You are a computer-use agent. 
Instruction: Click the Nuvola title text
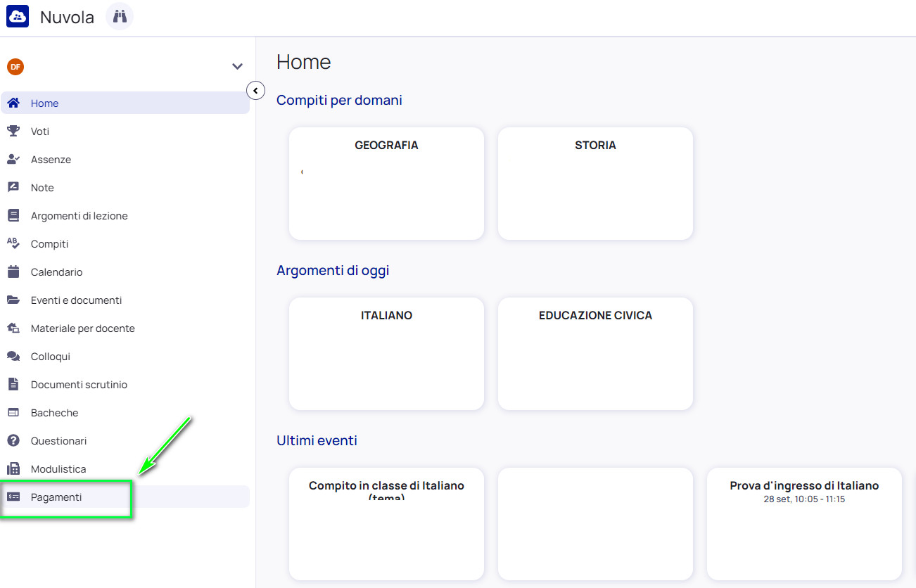pyautogui.click(x=67, y=18)
